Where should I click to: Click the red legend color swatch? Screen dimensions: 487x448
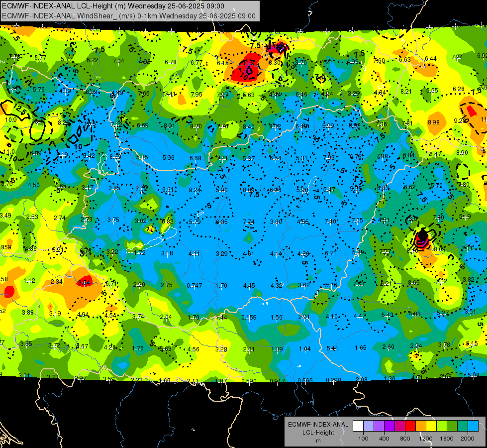[410, 426]
